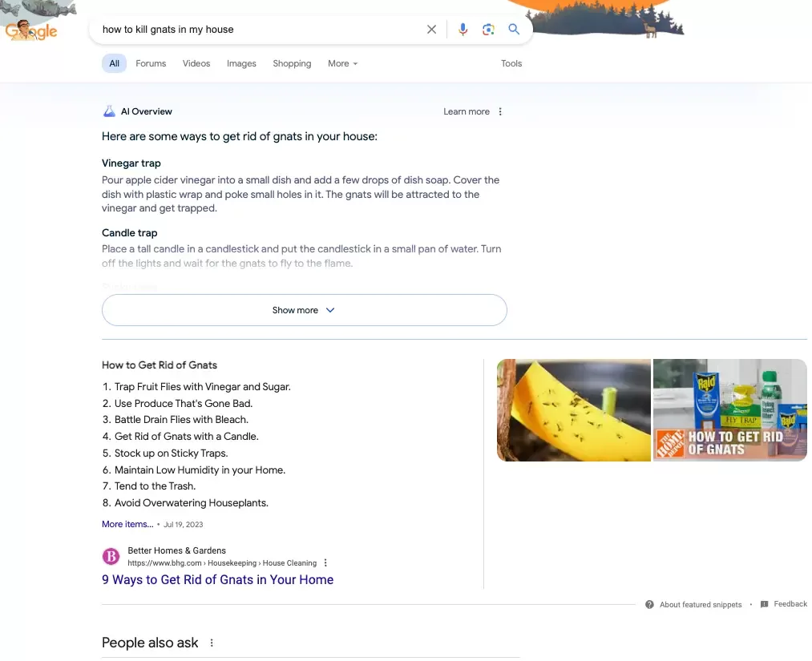Click 'Use Produce That's Gone Bad' item
Screen dimensions: 812x661
pos(184,403)
